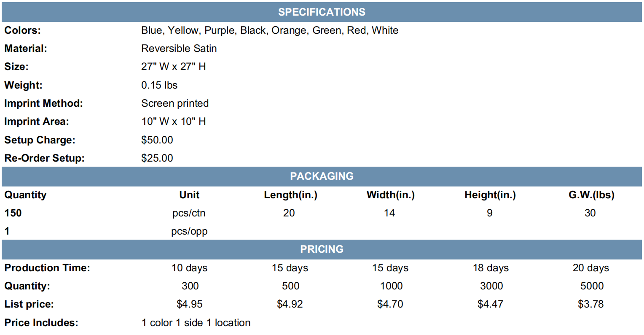Click the 18 days production time
644x335 pixels.
click(x=491, y=268)
